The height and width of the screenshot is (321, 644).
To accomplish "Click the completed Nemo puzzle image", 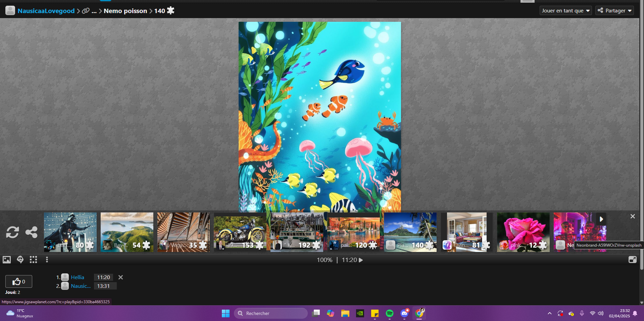I will pos(320,117).
